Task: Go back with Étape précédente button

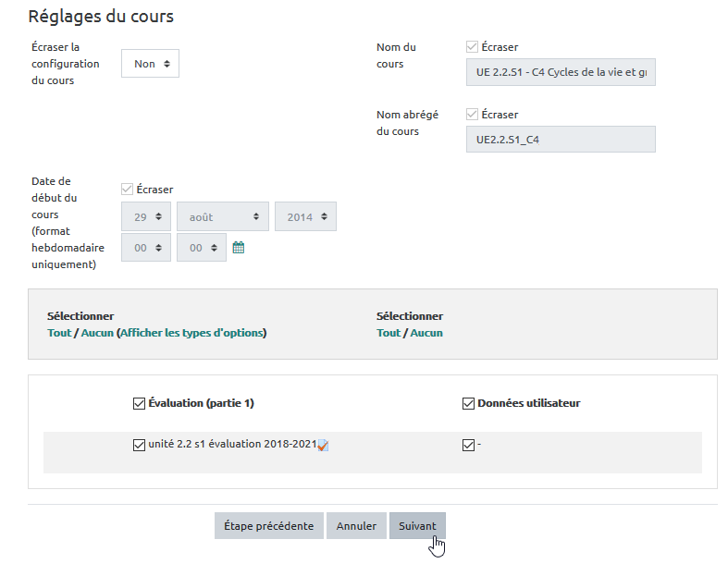Action: point(269,526)
